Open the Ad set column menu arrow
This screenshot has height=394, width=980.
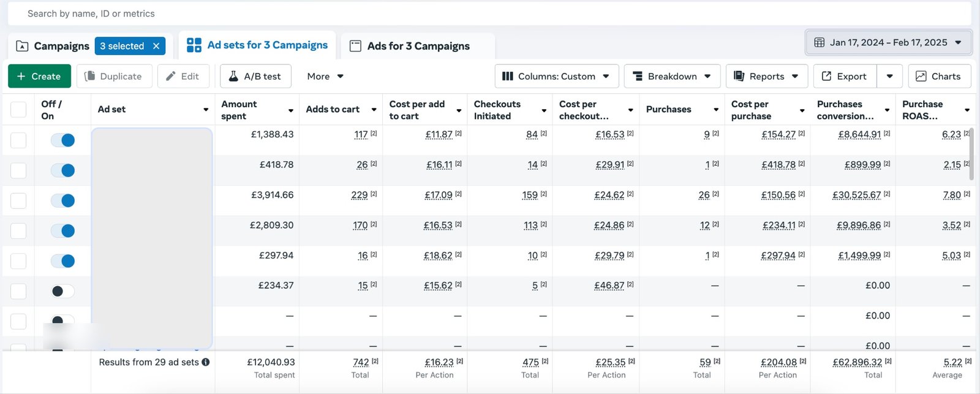click(x=206, y=110)
